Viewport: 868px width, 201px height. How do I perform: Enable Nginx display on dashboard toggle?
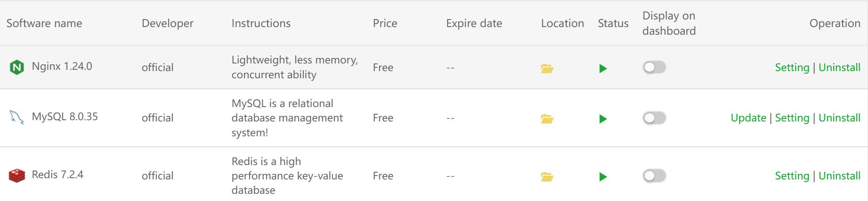654,67
